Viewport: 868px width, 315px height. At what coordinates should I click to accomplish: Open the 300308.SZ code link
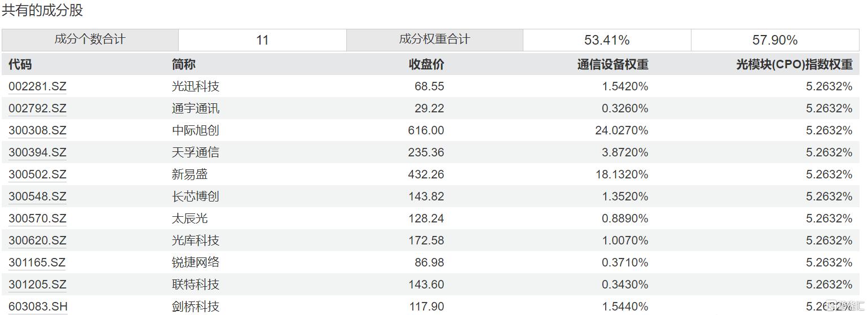coord(37,130)
